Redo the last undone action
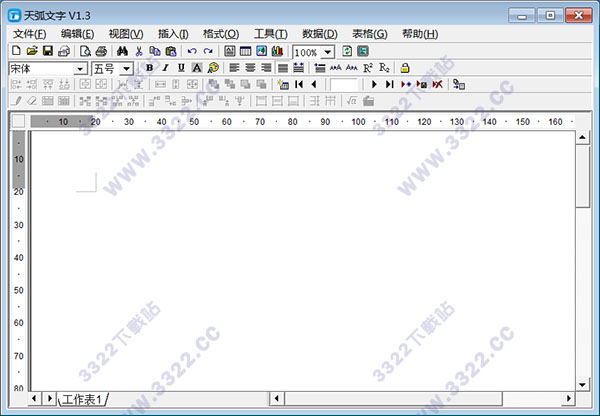This screenshot has height=416, width=600. tap(208, 51)
